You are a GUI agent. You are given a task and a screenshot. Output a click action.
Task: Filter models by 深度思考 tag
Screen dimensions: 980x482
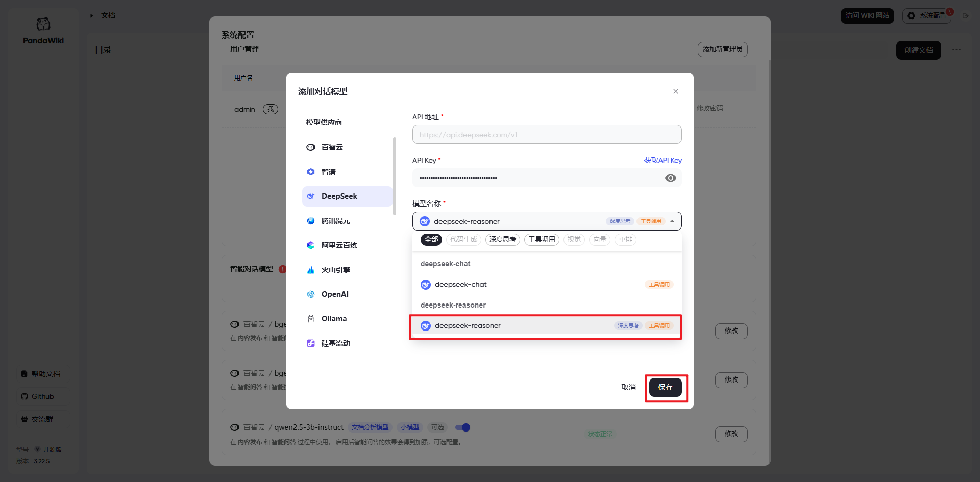point(502,240)
